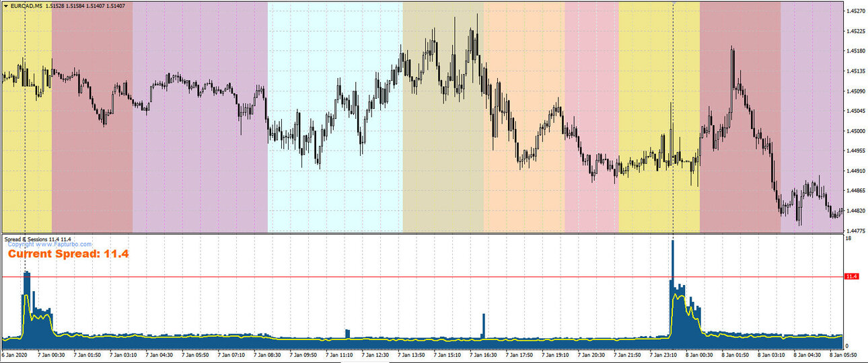
Task: Click the 8 Jan 04:30 time label
Action: pyautogui.click(x=809, y=355)
